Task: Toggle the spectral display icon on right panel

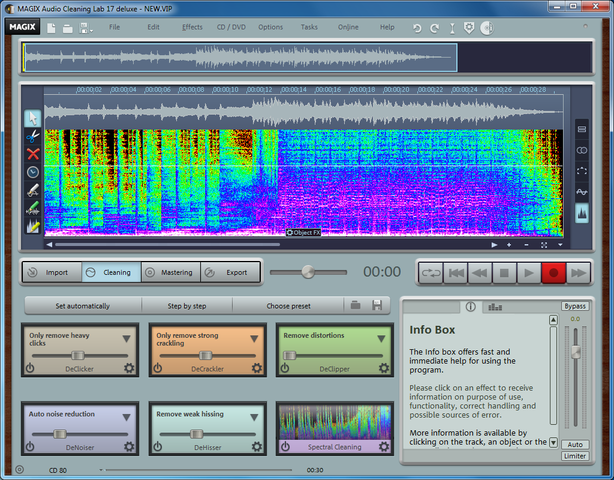Action: (582, 213)
